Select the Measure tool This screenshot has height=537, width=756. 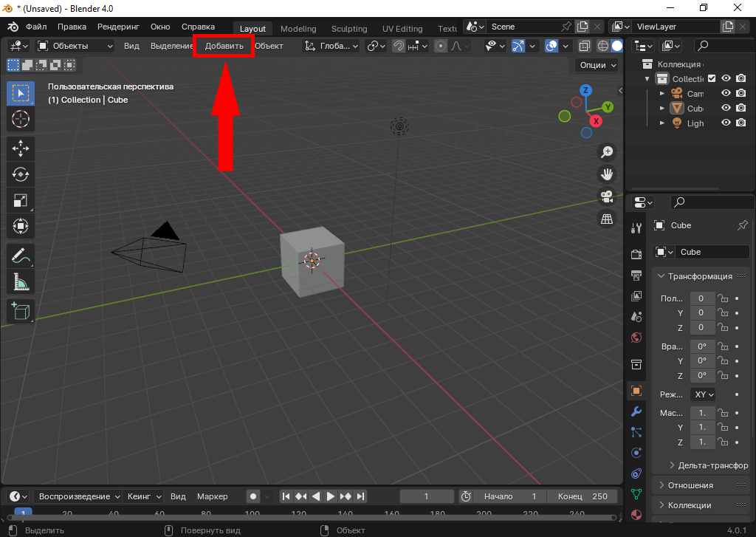21,282
